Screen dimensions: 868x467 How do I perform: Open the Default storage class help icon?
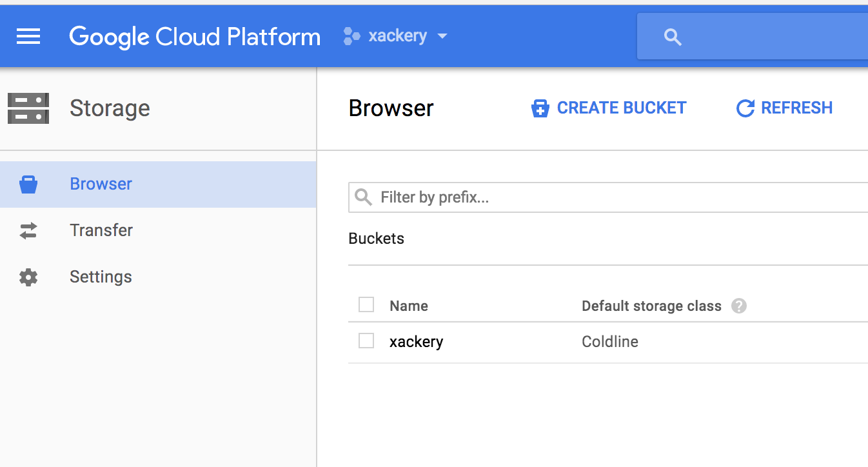pos(739,306)
